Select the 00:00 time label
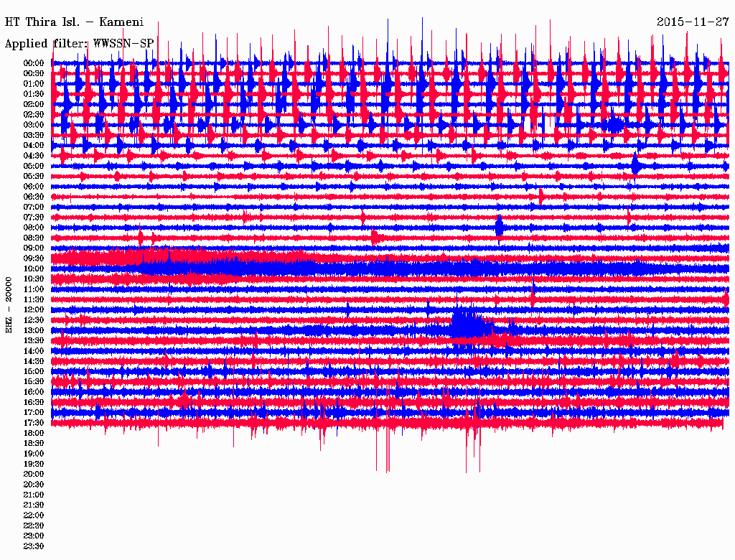Screen dimensions: 735x560 point(34,63)
